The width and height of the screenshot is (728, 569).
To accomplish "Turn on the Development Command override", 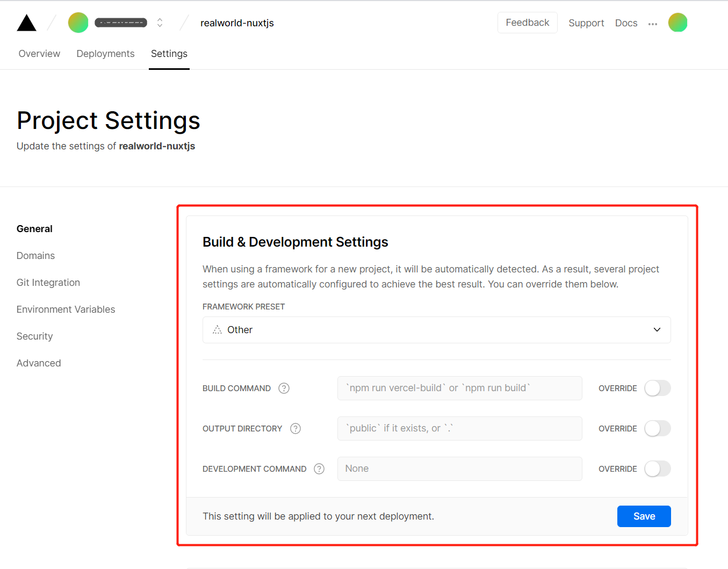I will coord(657,469).
